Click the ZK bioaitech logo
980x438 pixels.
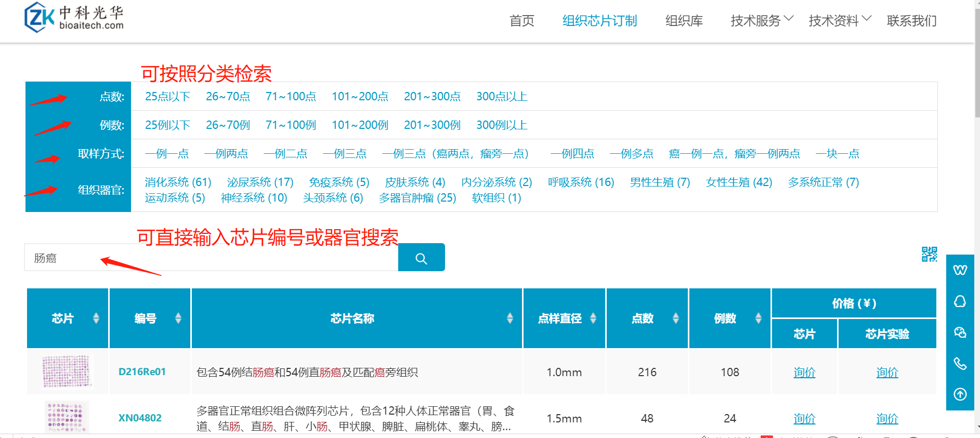74,17
